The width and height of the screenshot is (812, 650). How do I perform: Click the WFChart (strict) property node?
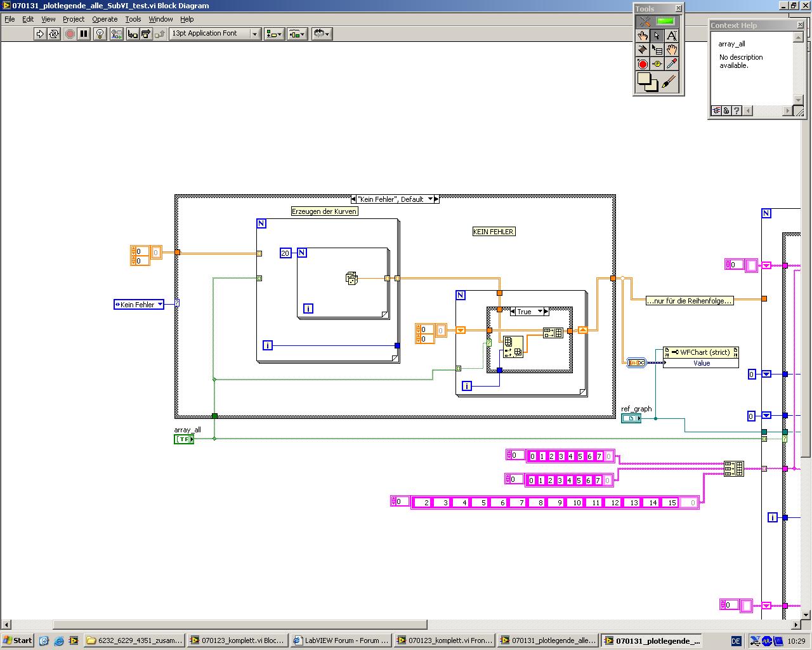coord(701,357)
